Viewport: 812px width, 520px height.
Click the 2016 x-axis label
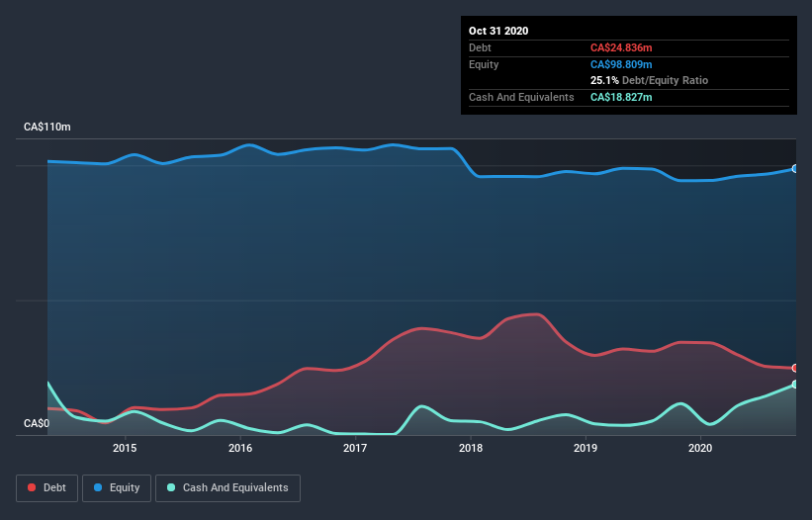point(240,448)
